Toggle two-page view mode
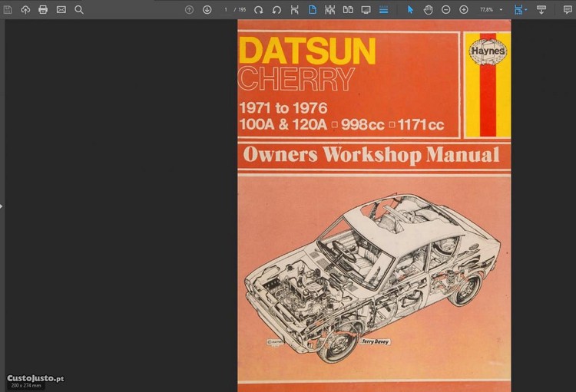This screenshot has height=392, width=576. [348, 10]
